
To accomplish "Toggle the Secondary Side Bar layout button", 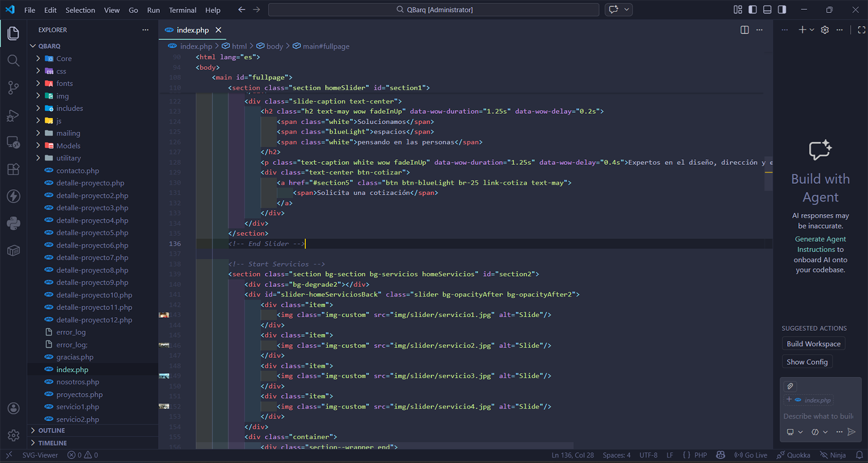I will coord(782,10).
